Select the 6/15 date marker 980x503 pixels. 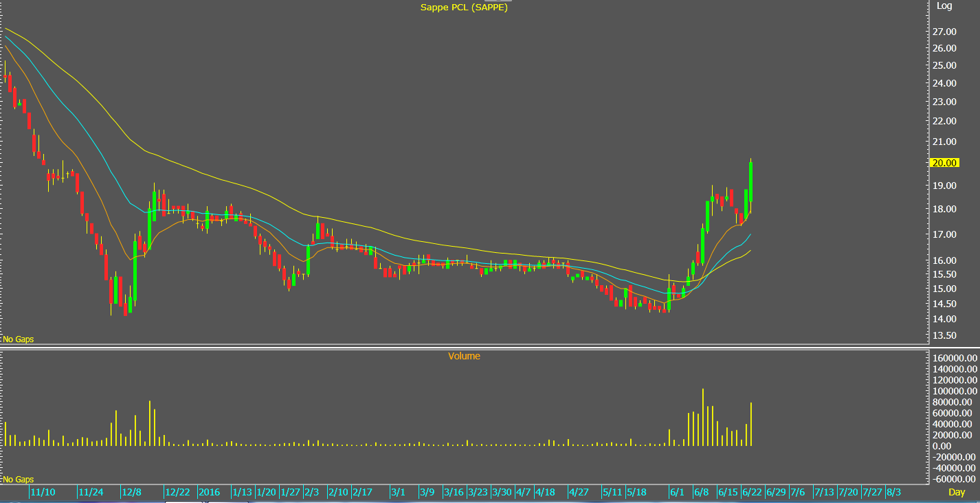click(x=728, y=493)
